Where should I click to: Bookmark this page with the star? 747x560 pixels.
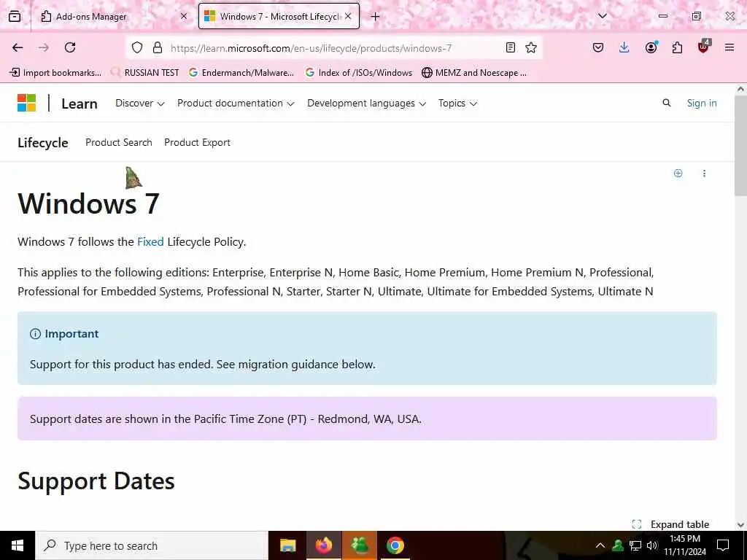point(531,47)
